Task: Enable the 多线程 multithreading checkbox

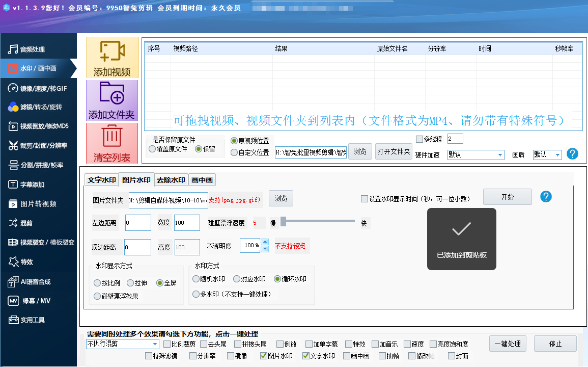Action: click(x=419, y=139)
